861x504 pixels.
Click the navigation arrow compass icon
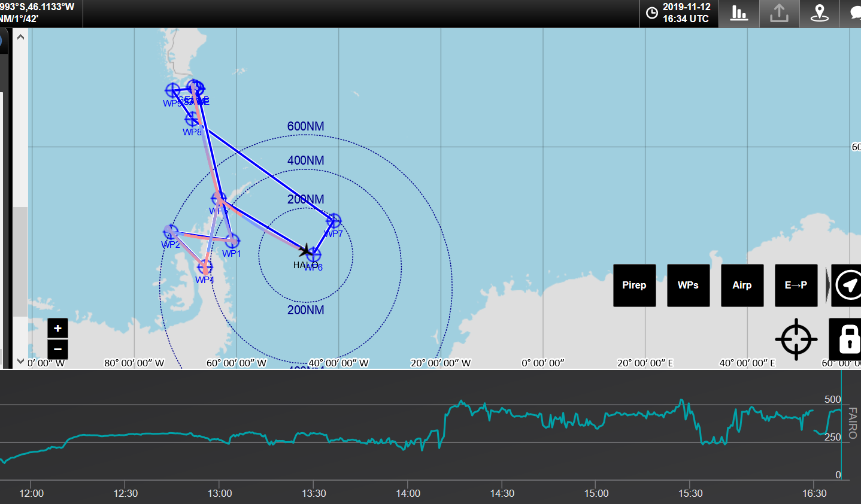847,286
